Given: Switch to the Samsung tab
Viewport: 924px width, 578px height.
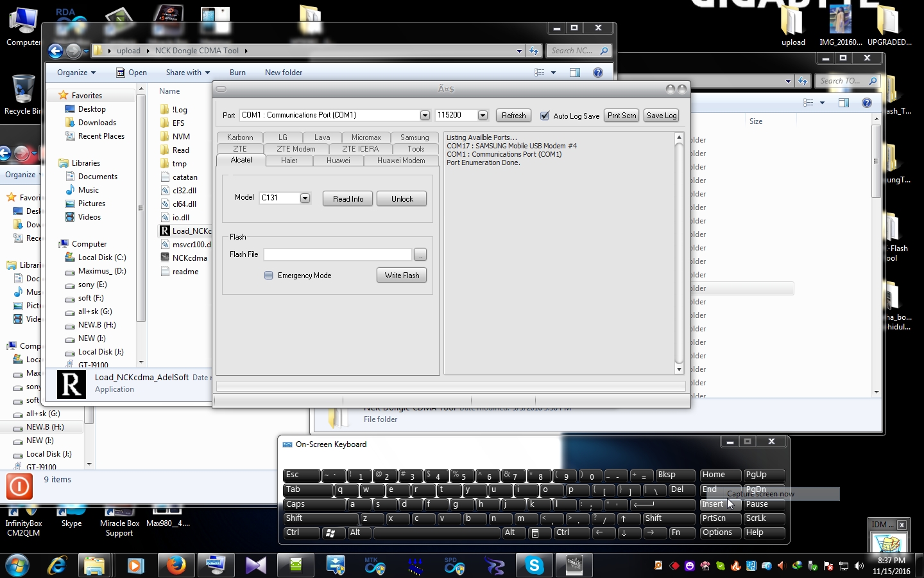Looking at the screenshot, I should pos(415,137).
